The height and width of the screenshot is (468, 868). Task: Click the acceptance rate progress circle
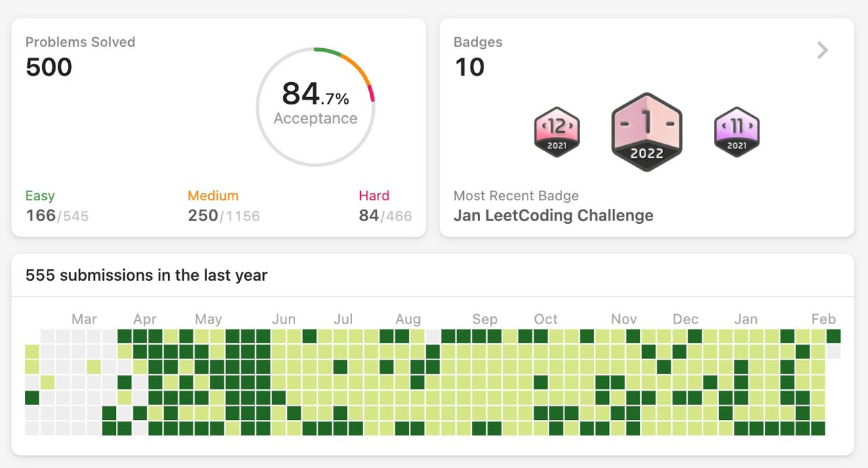pyautogui.click(x=315, y=106)
